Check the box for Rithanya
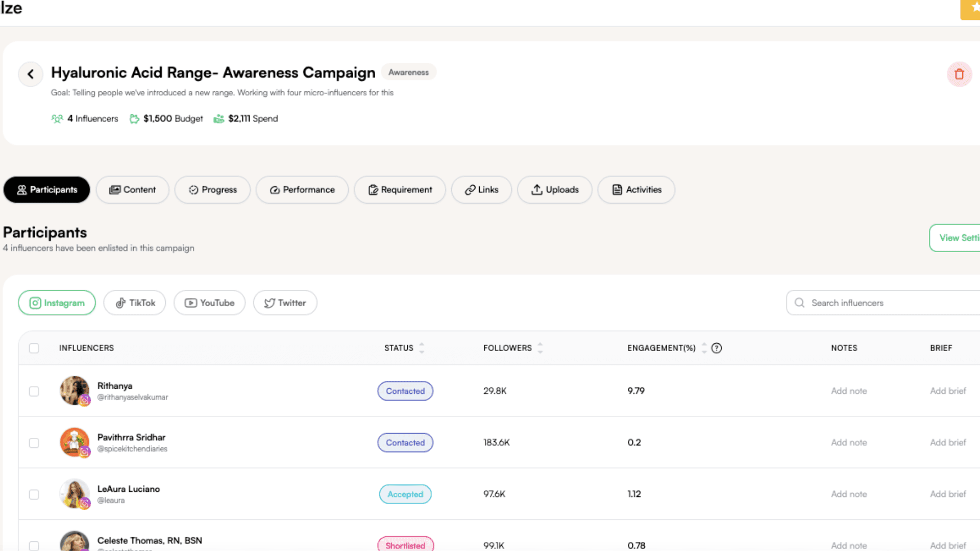980x551 pixels. pyautogui.click(x=34, y=391)
